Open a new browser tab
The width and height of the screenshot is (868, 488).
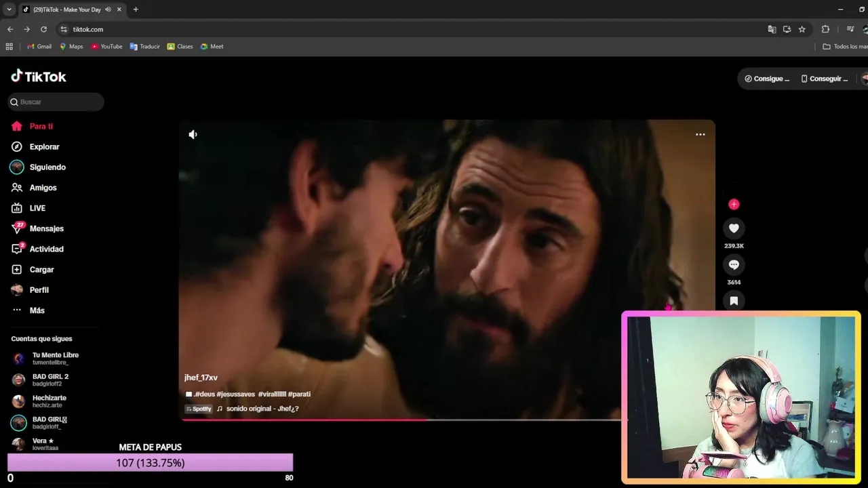[x=136, y=9]
